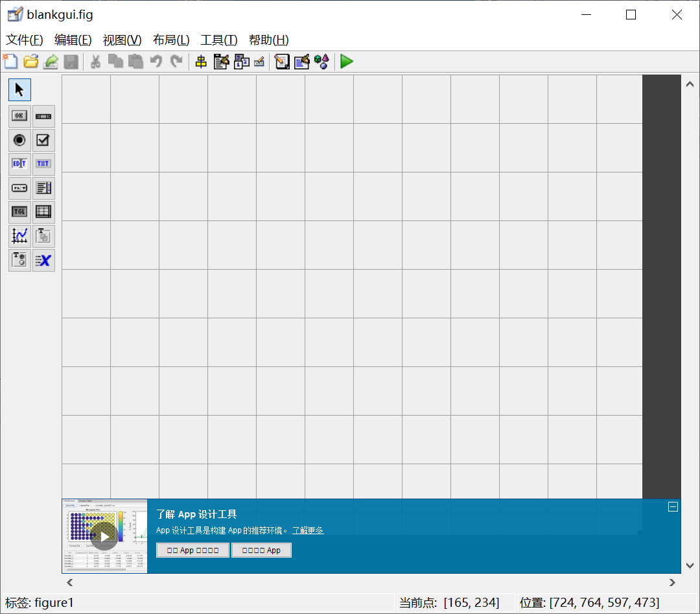Click the horizontal scrollbar left arrow
Viewport: 700px width, 614px height.
click(x=69, y=582)
